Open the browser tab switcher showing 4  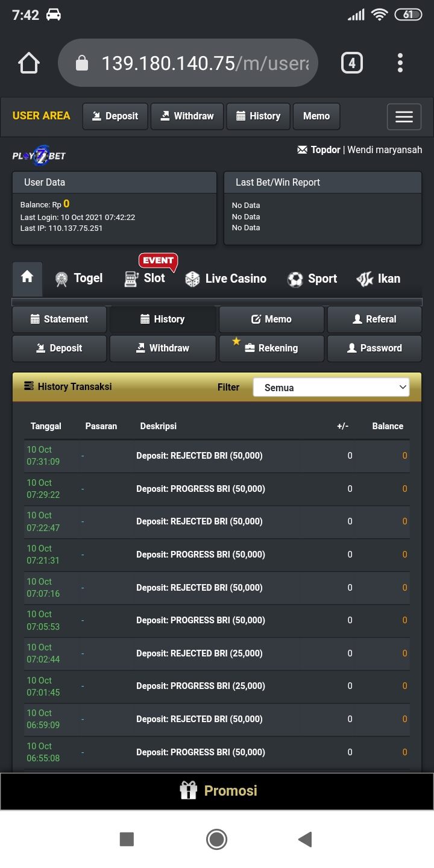(352, 63)
